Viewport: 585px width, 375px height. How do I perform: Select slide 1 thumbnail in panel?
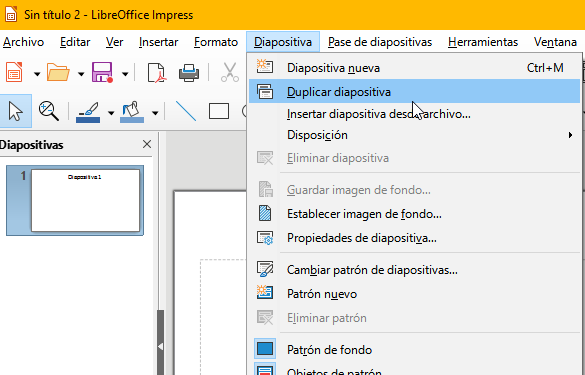point(85,200)
